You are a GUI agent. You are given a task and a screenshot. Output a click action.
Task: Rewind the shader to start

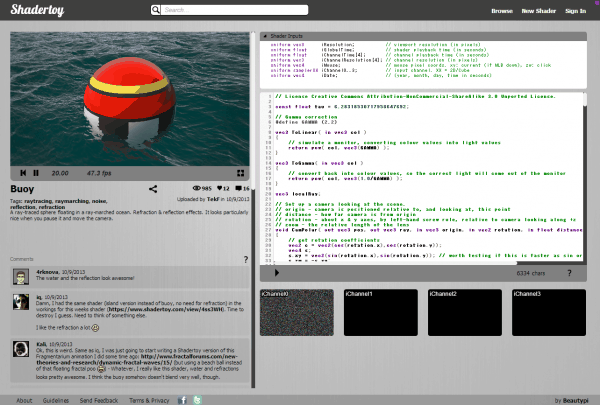click(x=23, y=173)
